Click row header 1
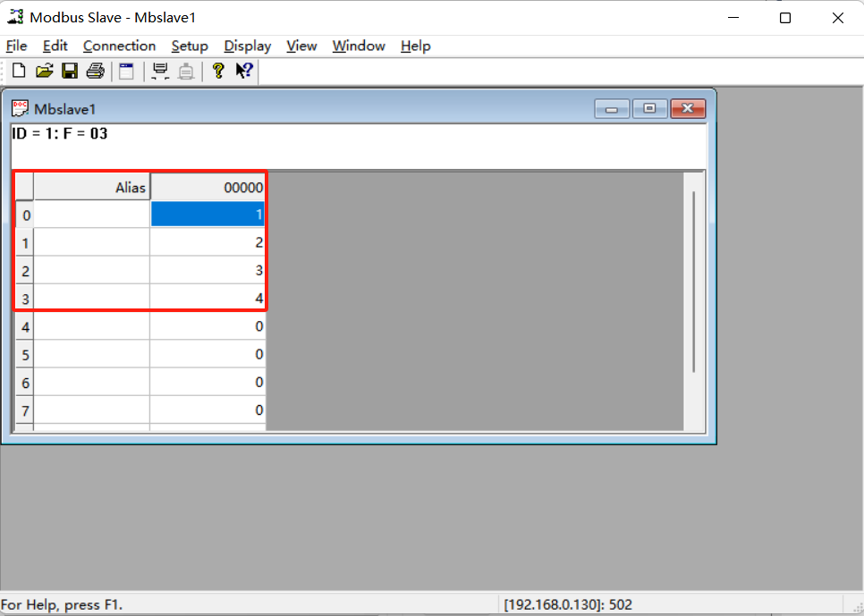 tap(25, 242)
